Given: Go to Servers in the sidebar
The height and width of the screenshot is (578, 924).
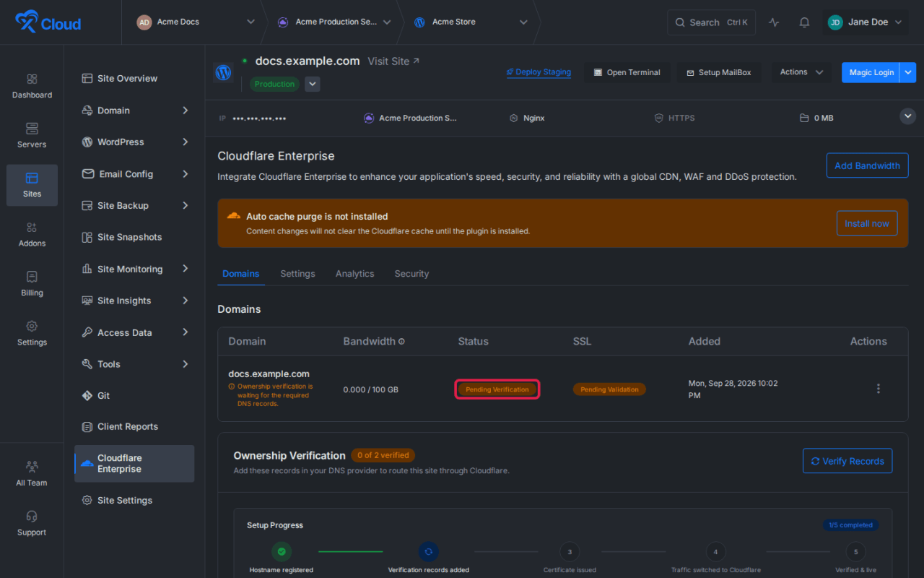Looking at the screenshot, I should pos(32,135).
